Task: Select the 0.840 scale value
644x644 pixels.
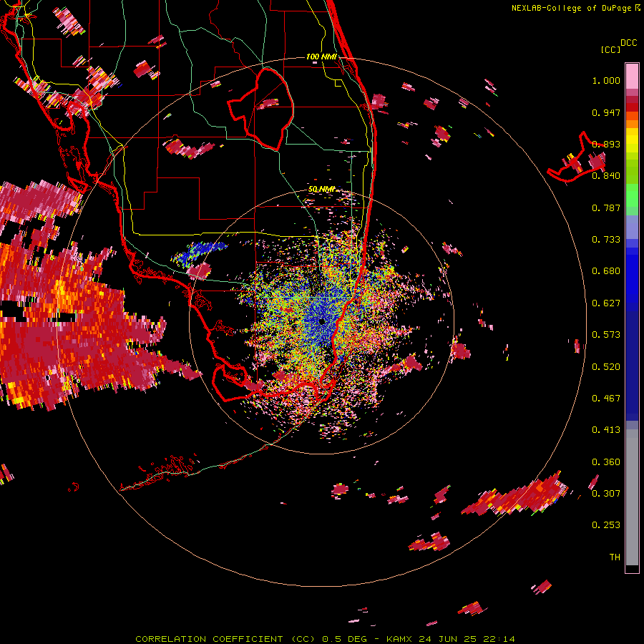Action: [606, 176]
